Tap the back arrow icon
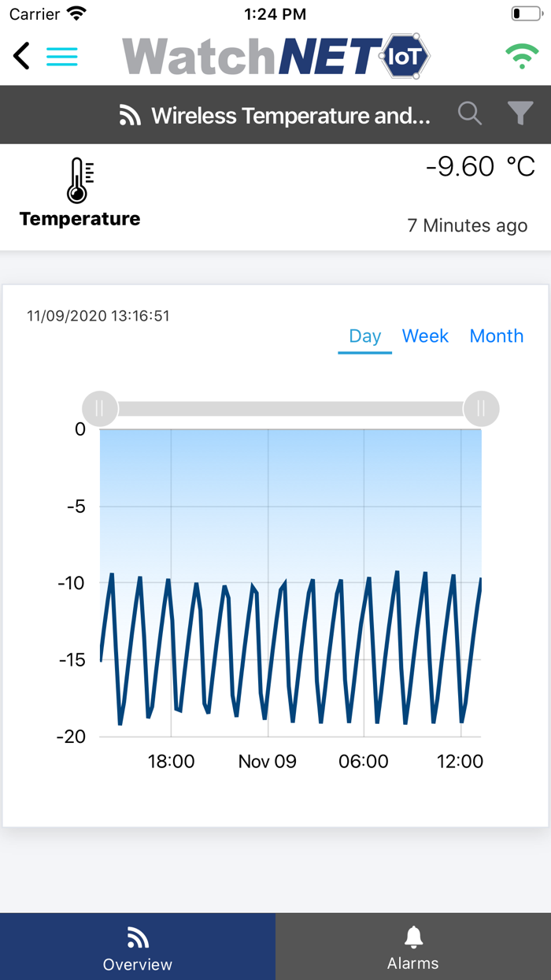Viewport: 551px width, 980px height. point(21,56)
